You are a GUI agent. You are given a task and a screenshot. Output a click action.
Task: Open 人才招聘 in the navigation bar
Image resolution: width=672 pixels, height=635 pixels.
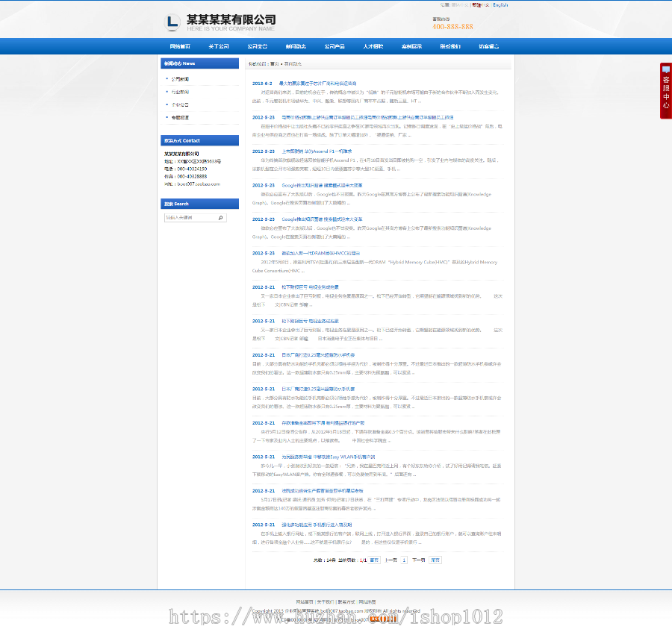(x=373, y=46)
